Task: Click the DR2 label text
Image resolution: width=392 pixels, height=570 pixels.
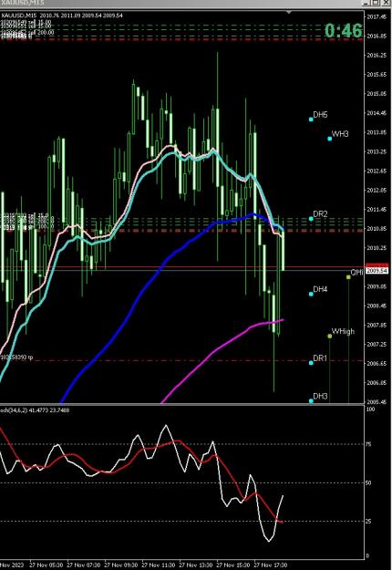Action: (320, 213)
